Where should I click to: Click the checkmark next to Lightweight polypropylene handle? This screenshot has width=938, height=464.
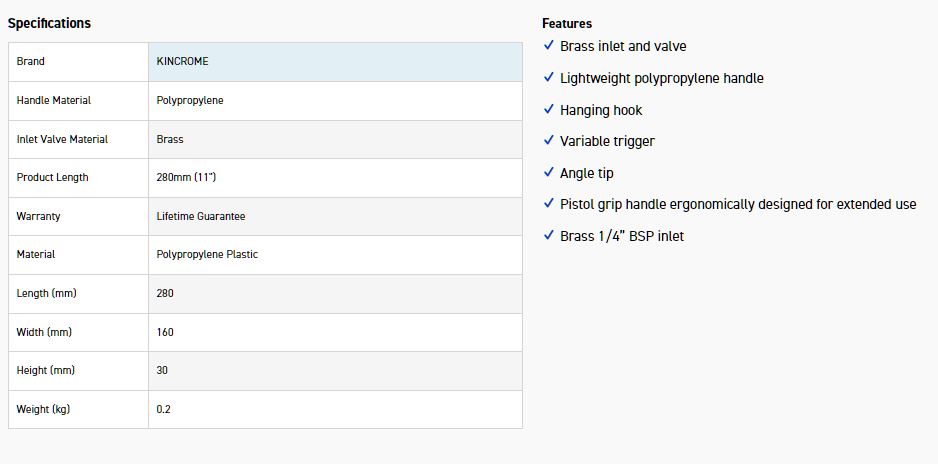548,78
